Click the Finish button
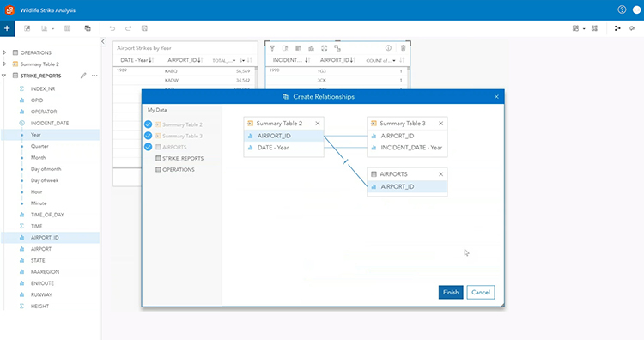Viewport: 644px width, 340px height. (x=451, y=293)
